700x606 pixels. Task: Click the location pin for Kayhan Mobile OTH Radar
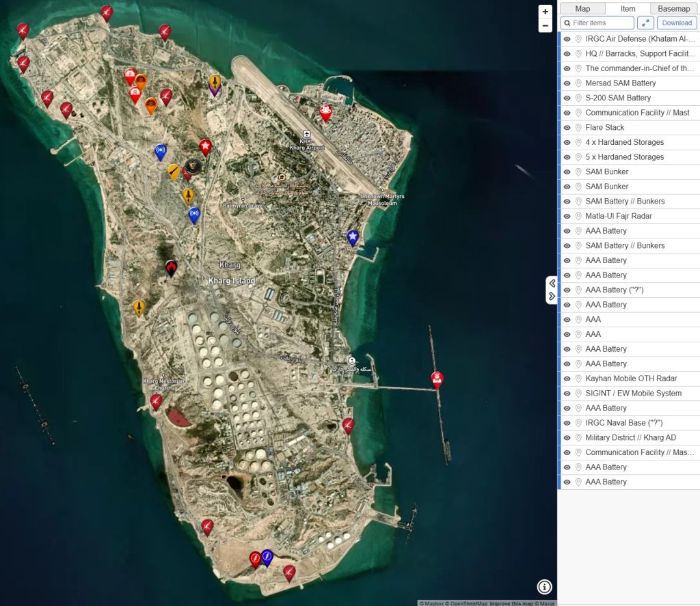578,378
